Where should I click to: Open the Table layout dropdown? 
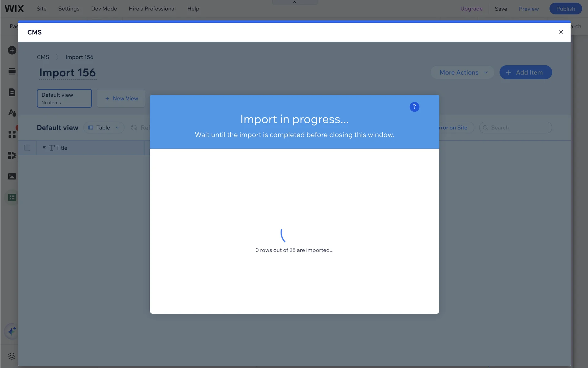click(x=104, y=128)
